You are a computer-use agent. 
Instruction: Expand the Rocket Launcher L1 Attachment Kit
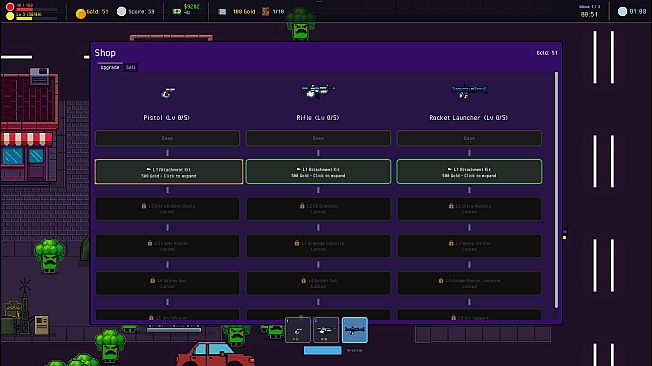pyautogui.click(x=469, y=171)
